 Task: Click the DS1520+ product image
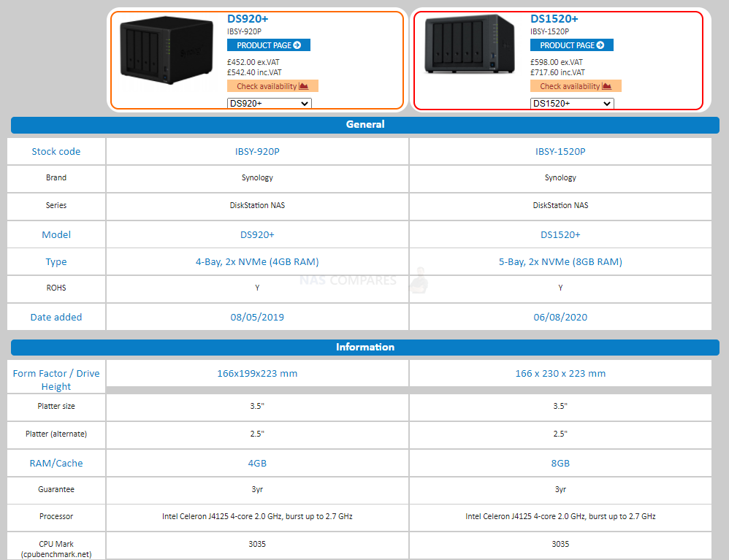(x=470, y=44)
